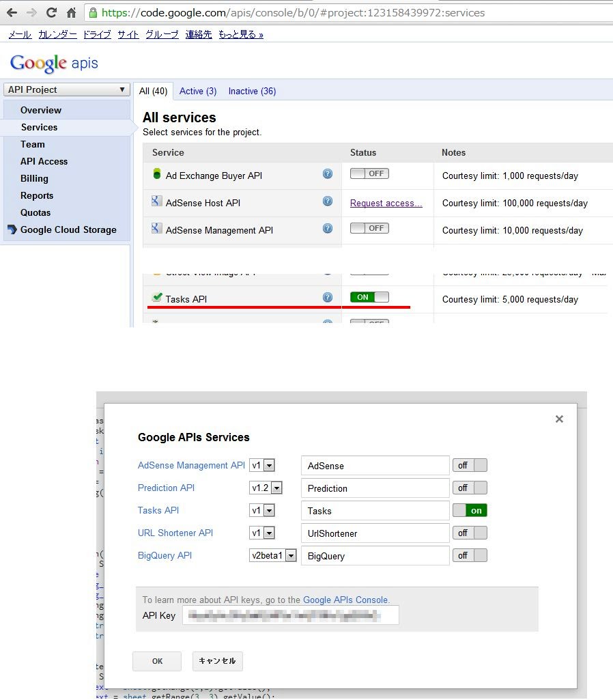Click the browser reload icon

(x=51, y=12)
